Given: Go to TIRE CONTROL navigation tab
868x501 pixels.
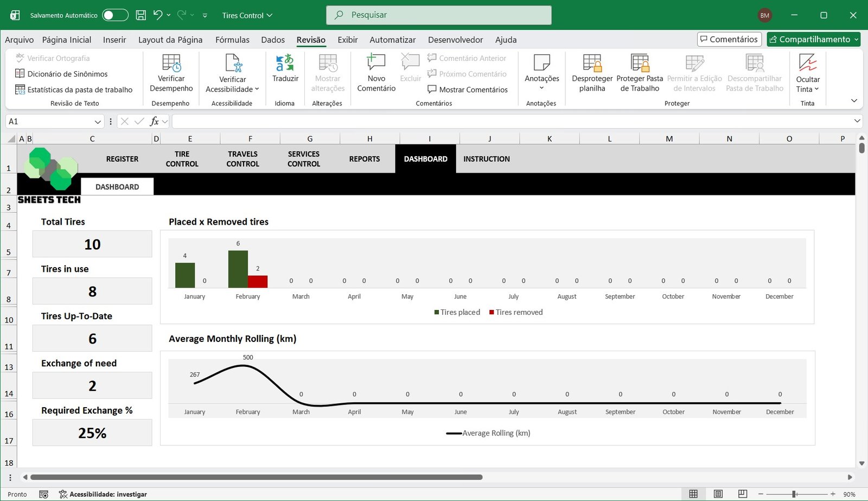Looking at the screenshot, I should coord(182,159).
